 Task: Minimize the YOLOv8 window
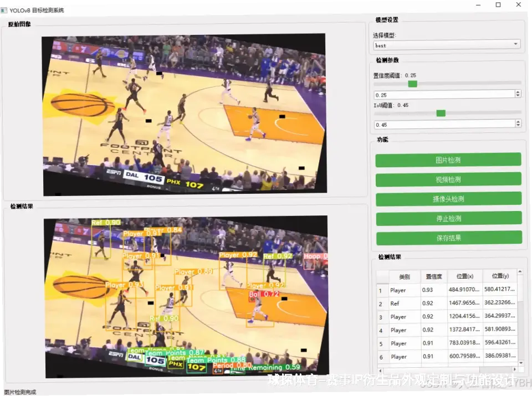478,5
